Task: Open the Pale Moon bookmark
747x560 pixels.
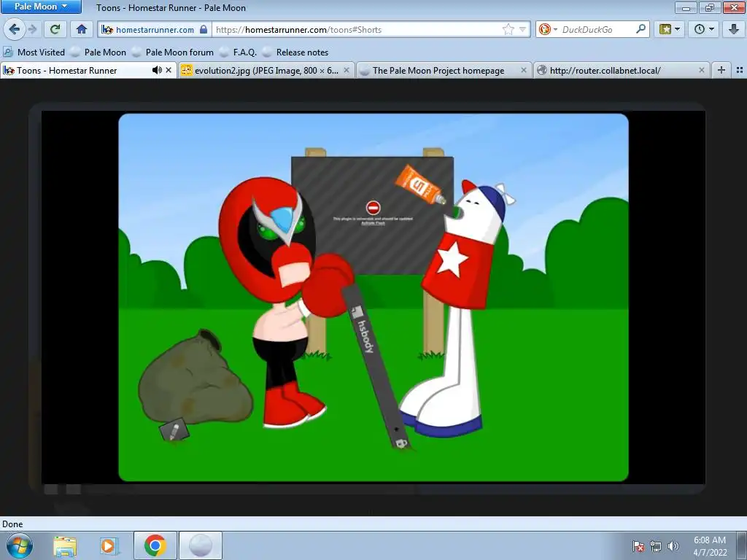Action: 98,52
